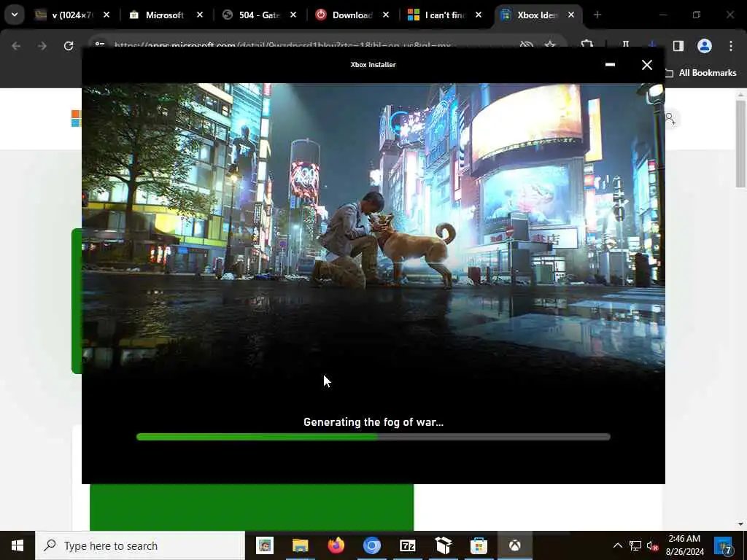Viewport: 747px width, 560px height.
Task: Open Chromium browser from the taskbar
Action: [371, 545]
